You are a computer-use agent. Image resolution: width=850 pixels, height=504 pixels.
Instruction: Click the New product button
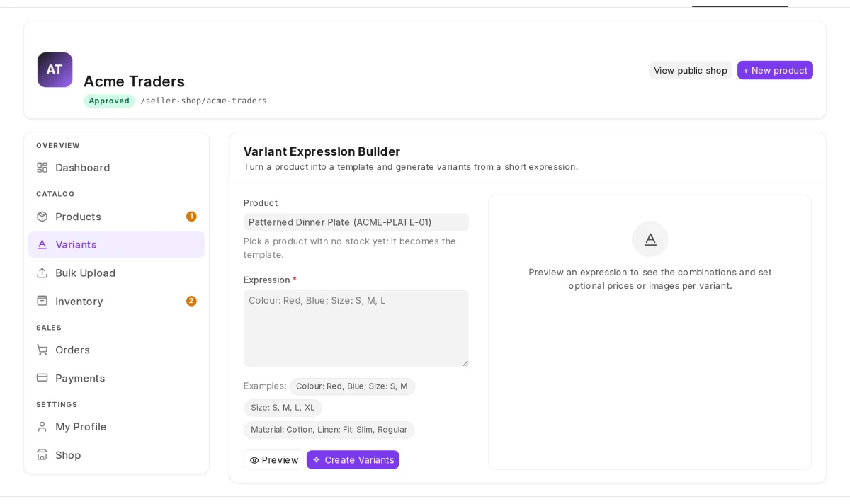[775, 70]
